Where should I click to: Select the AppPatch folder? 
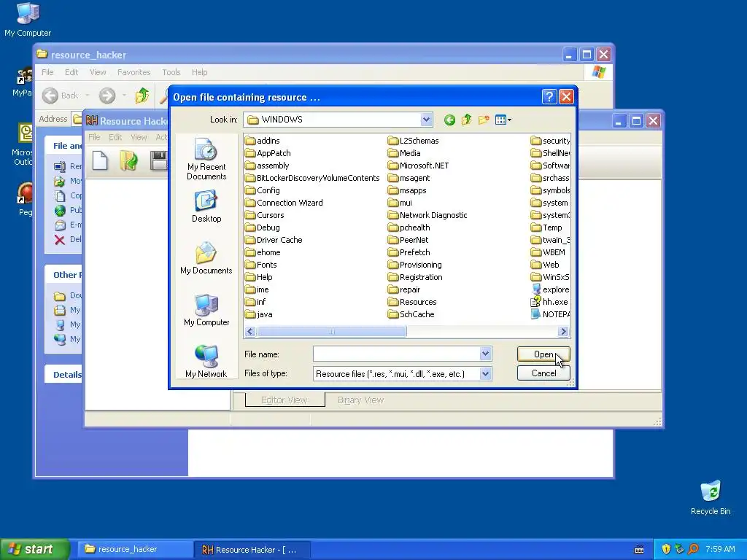pos(268,153)
